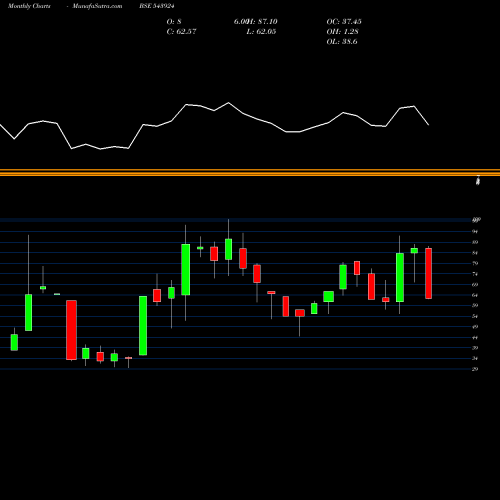Click the 74 price axis label
500x500 pixels.
(475, 274)
